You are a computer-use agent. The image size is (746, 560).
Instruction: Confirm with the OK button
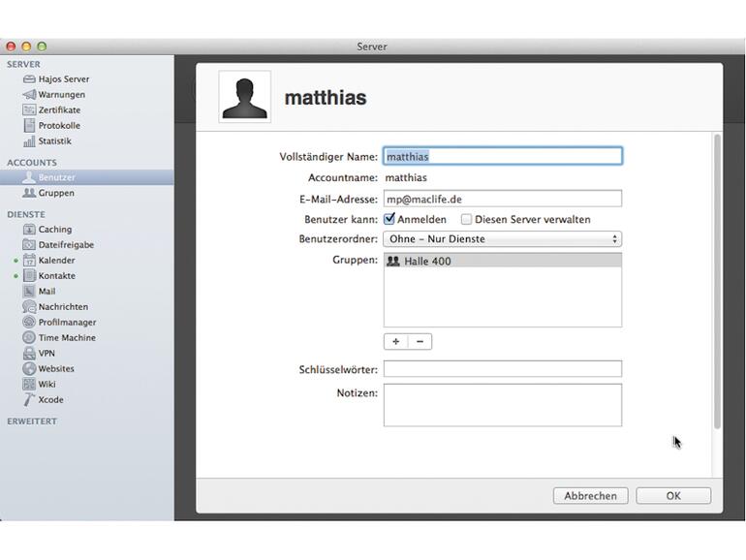click(x=673, y=496)
